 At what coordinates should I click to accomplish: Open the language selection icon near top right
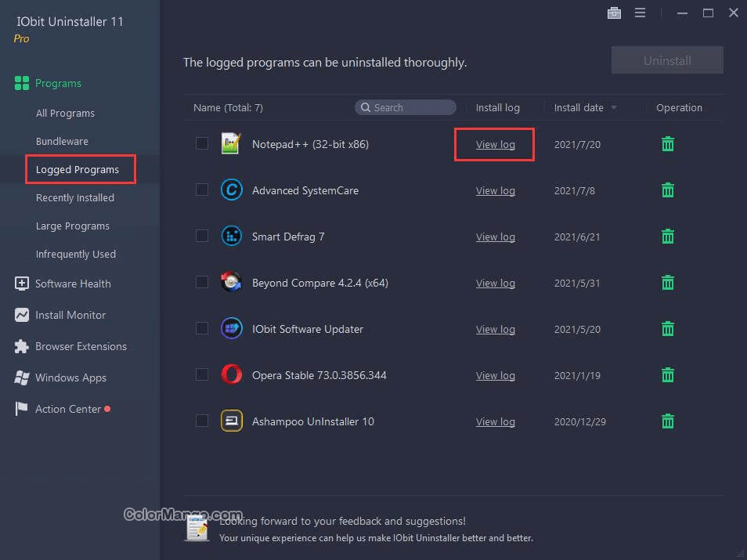[614, 13]
